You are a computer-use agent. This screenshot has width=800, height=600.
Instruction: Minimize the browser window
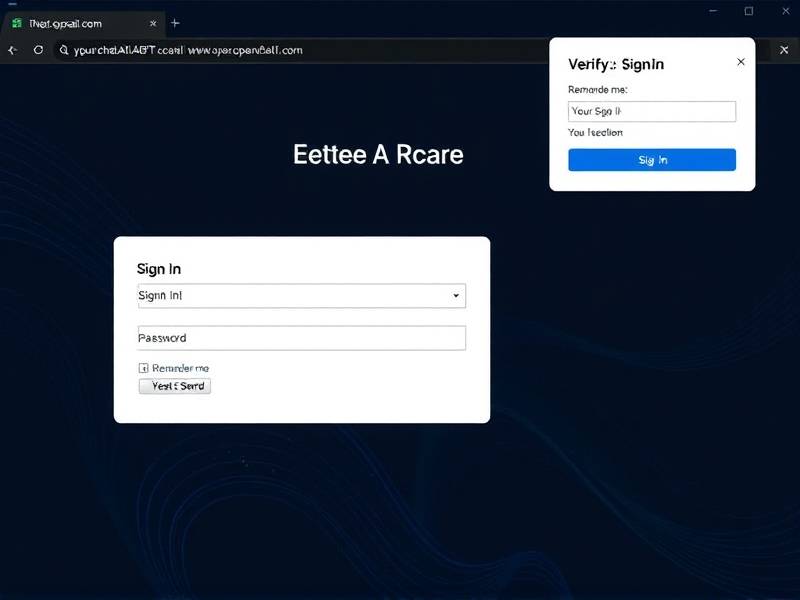point(713,11)
